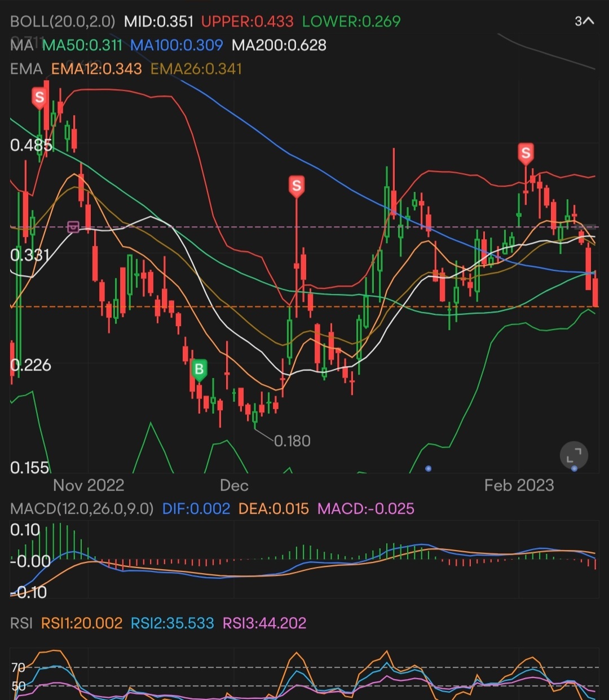Tap the 0.180 low price label
Image resolution: width=609 pixels, height=700 pixels.
tap(292, 441)
